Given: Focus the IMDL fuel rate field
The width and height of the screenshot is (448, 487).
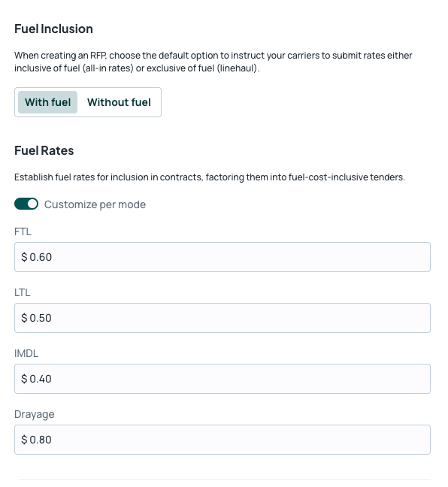Looking at the screenshot, I should 222,379.
